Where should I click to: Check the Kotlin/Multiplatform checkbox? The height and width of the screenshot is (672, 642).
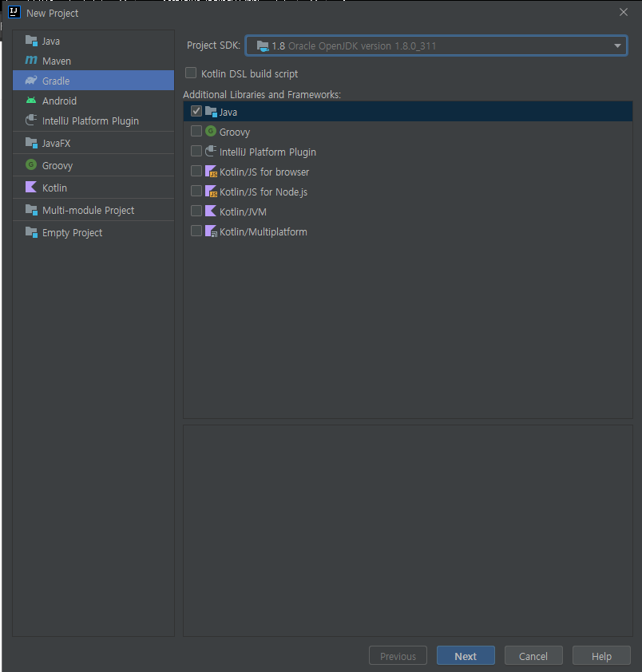[196, 231]
